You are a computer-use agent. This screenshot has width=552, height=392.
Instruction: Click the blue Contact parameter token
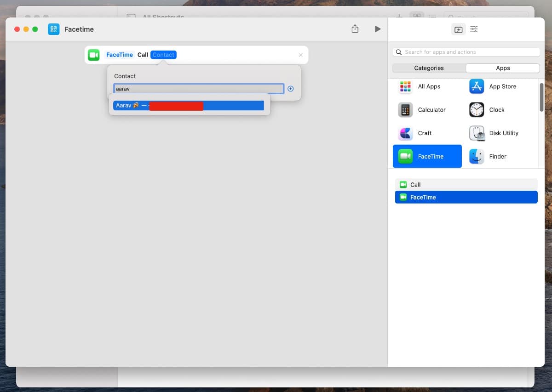[x=163, y=55]
